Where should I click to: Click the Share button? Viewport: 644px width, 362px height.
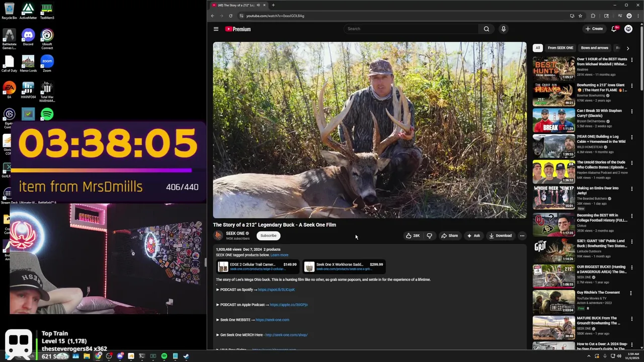click(450, 236)
